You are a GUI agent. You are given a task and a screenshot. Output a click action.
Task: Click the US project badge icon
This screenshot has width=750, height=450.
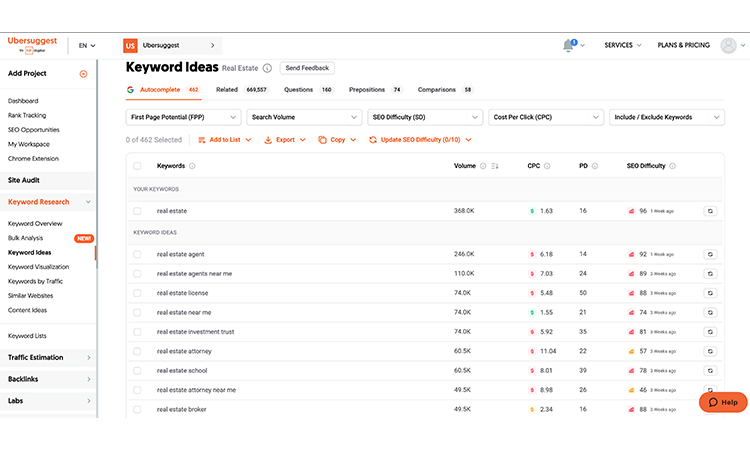(x=130, y=45)
